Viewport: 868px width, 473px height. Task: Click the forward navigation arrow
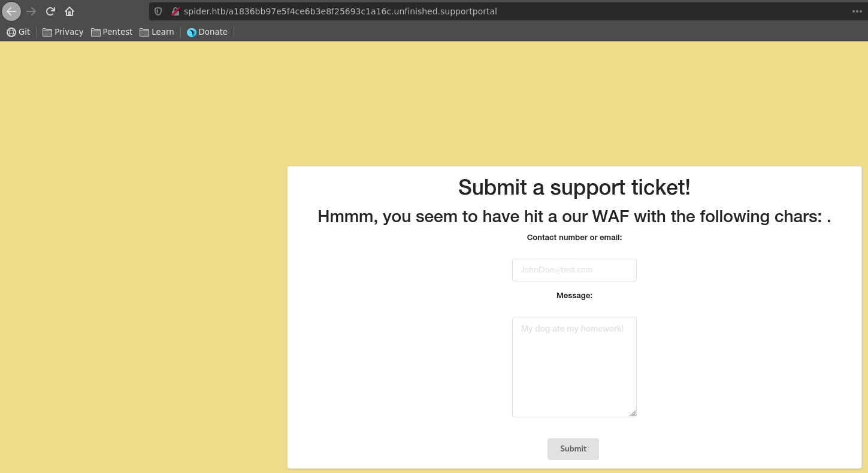pos(31,11)
